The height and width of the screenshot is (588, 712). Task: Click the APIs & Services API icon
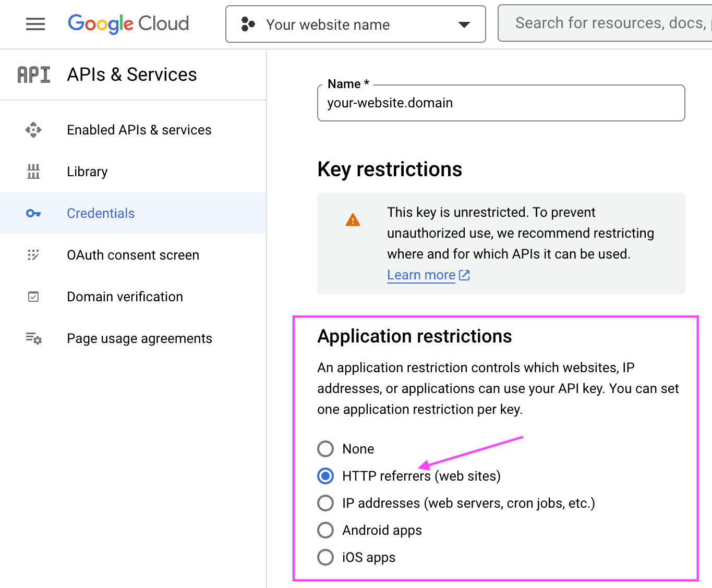click(x=33, y=74)
